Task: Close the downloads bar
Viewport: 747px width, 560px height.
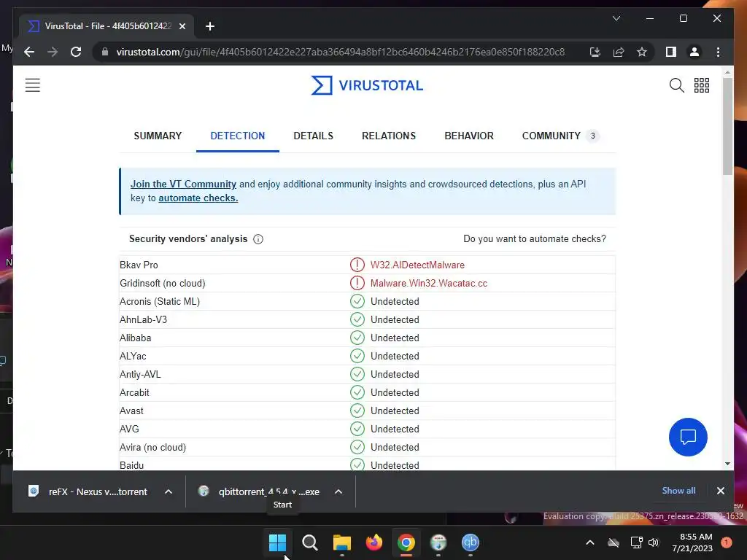Action: [720, 491]
